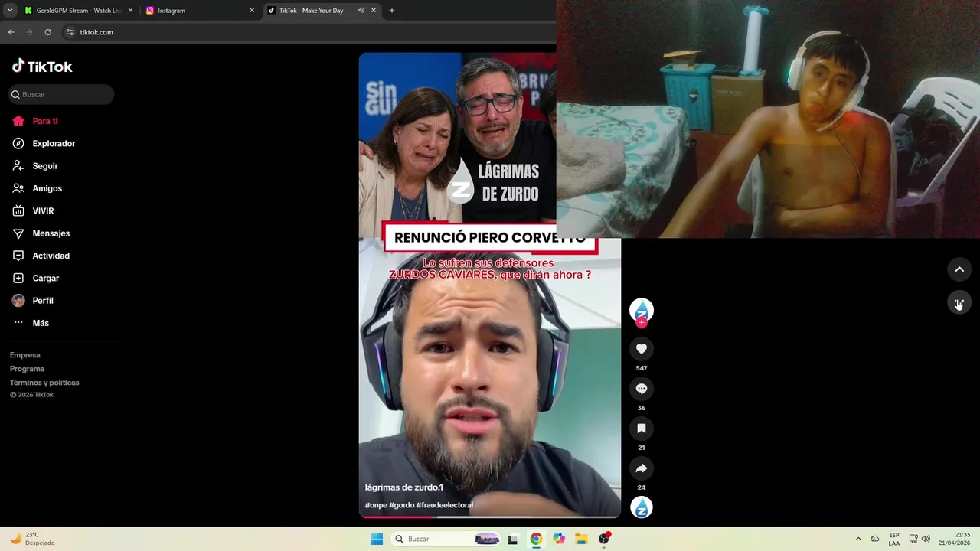Expand Programa footer section
This screenshot has width=980, height=551.
pos(28,369)
